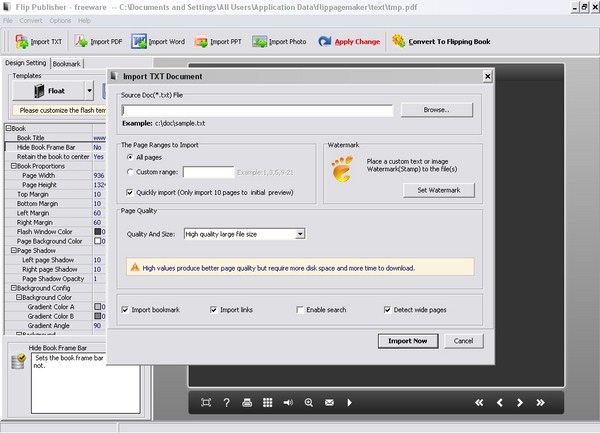This screenshot has width=600, height=433.
Task: Select the Custom range radio button
Action: click(x=130, y=172)
